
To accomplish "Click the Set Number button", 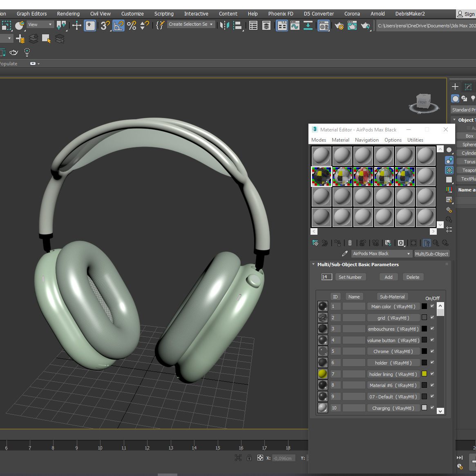I will point(350,277).
